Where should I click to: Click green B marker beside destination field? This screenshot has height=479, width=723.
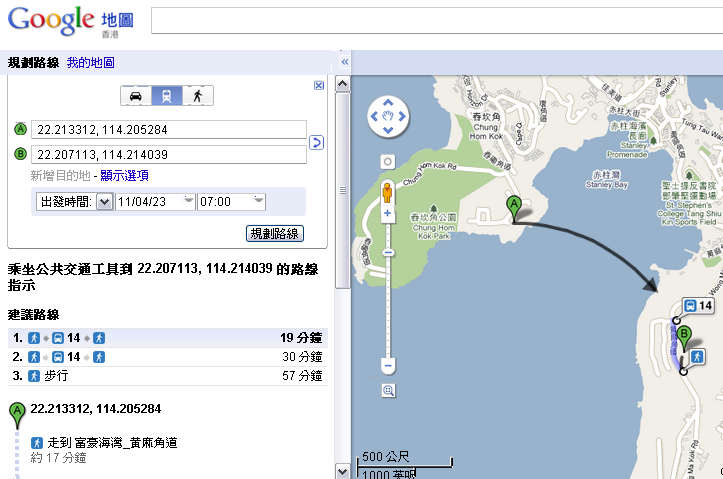[20, 154]
